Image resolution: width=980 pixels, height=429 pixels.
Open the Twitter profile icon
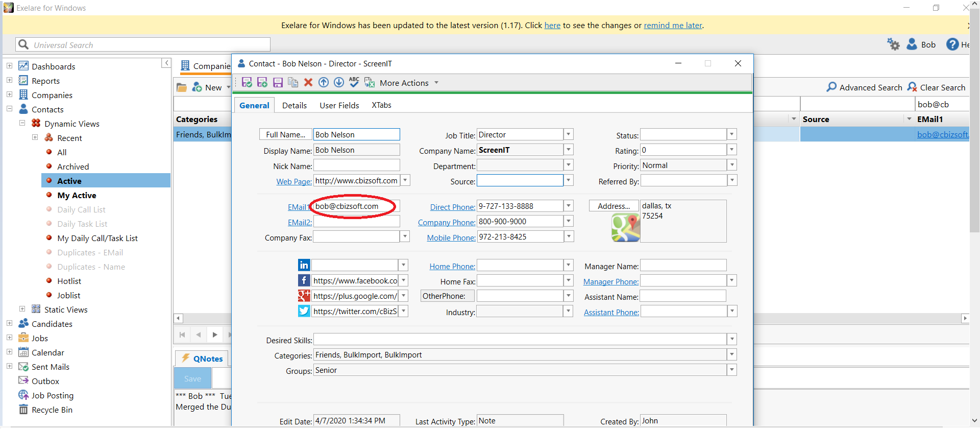[304, 311]
